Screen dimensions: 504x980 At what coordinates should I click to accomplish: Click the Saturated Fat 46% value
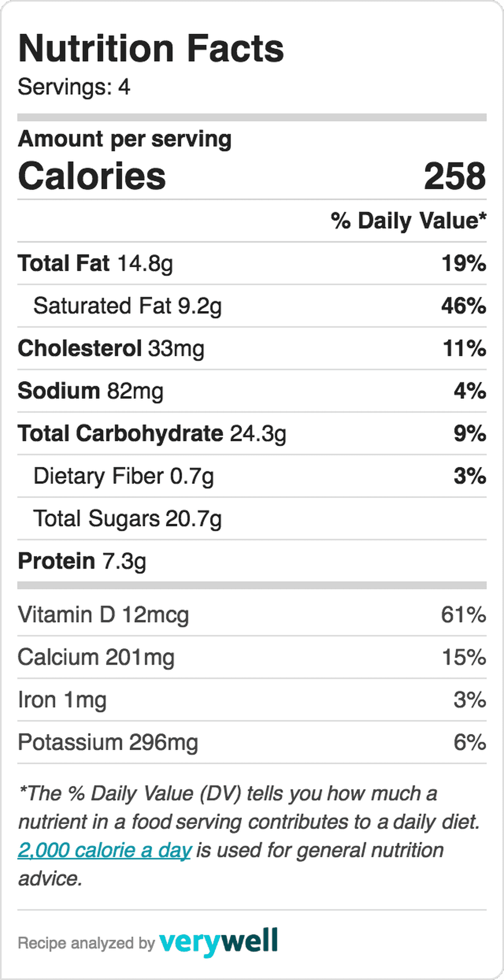[x=464, y=306]
